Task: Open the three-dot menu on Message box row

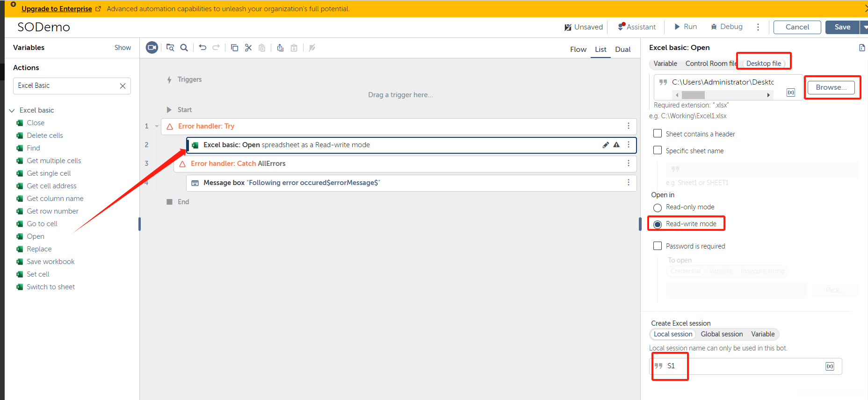Action: coord(629,182)
